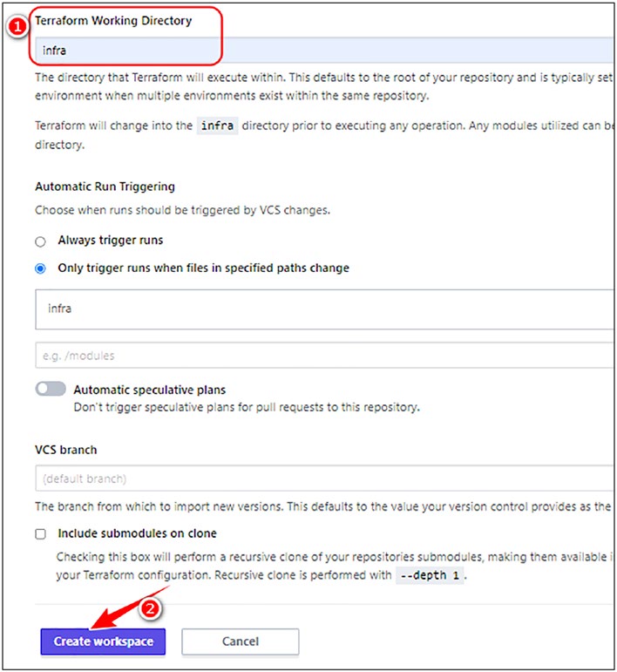Click the Terraform Working Directory label
Viewport: 617px width, 672px height.
click(x=113, y=20)
